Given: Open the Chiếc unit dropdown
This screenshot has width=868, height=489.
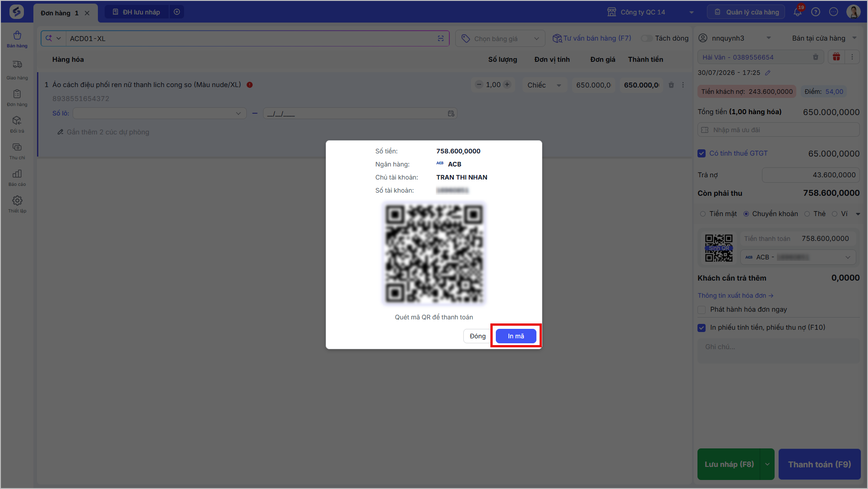Looking at the screenshot, I should [545, 85].
